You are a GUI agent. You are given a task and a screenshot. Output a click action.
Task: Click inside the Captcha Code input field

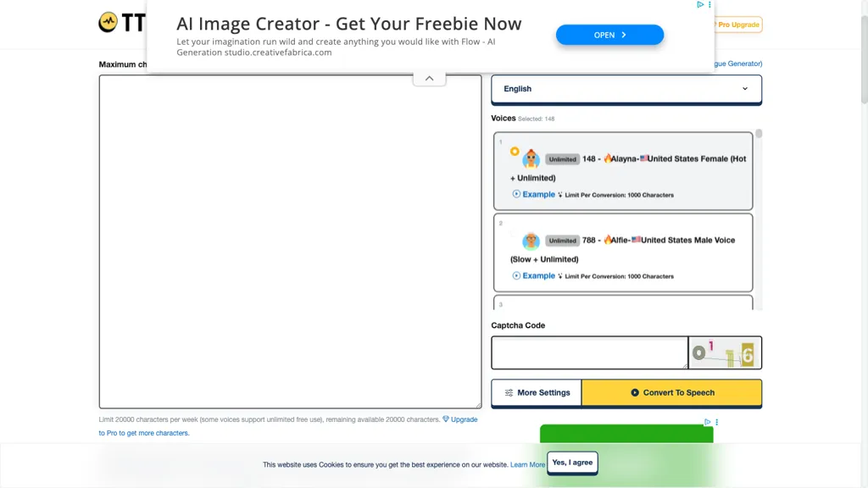click(x=588, y=352)
